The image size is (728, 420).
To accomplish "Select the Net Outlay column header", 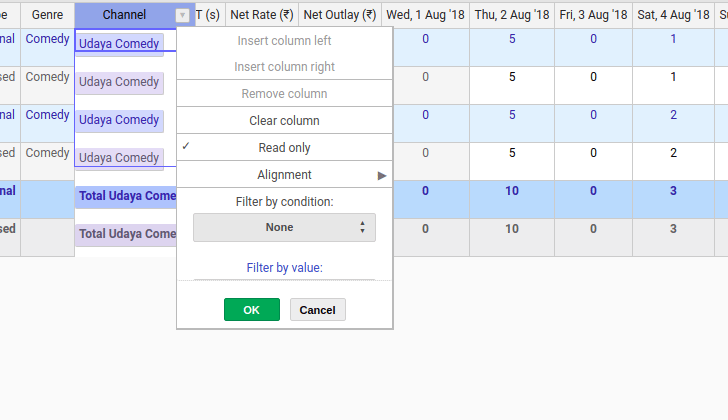I will 340,15.
